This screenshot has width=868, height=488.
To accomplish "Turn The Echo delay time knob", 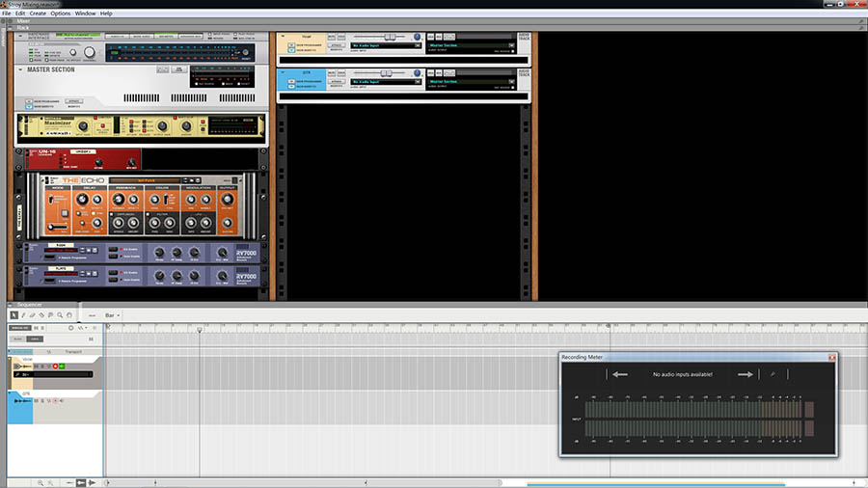I will [x=82, y=200].
